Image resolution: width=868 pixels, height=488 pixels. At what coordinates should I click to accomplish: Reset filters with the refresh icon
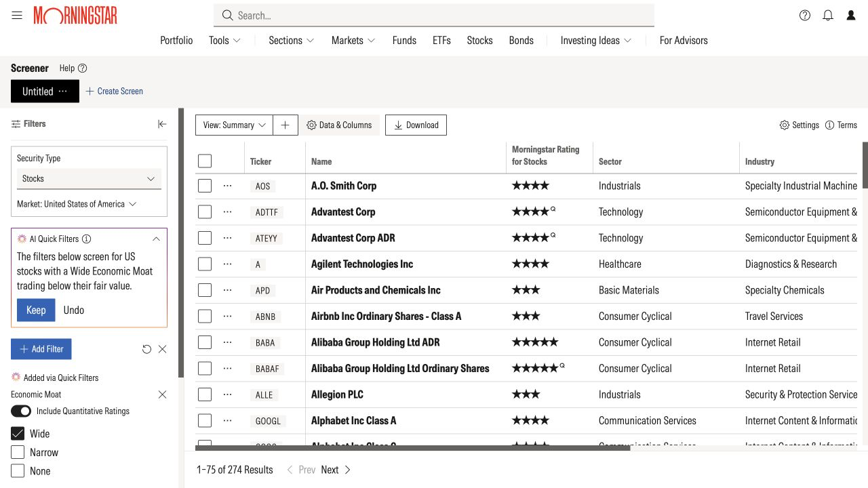tap(146, 349)
